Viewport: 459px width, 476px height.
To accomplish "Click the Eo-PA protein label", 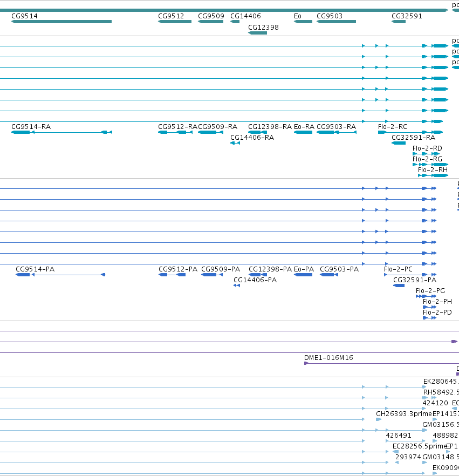I will coord(304,269).
